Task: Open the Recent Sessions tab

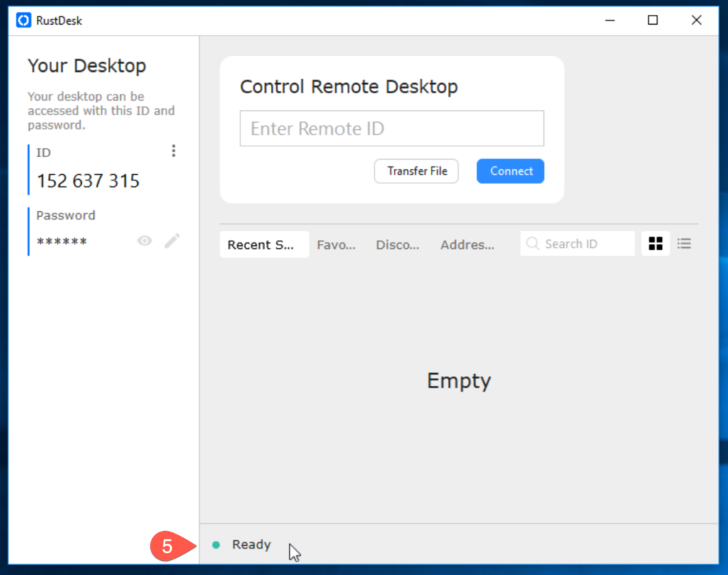Action: pos(264,244)
